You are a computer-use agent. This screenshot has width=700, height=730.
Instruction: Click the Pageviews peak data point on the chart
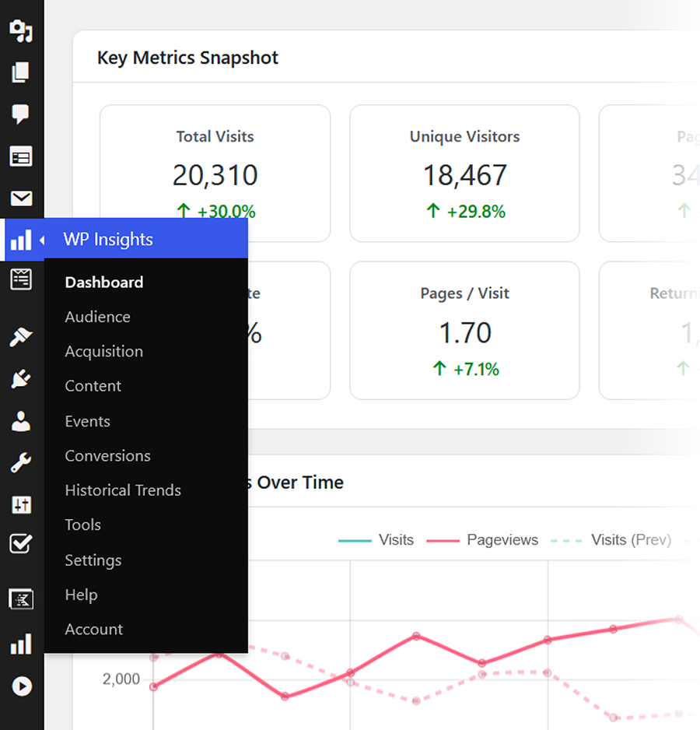(678, 619)
